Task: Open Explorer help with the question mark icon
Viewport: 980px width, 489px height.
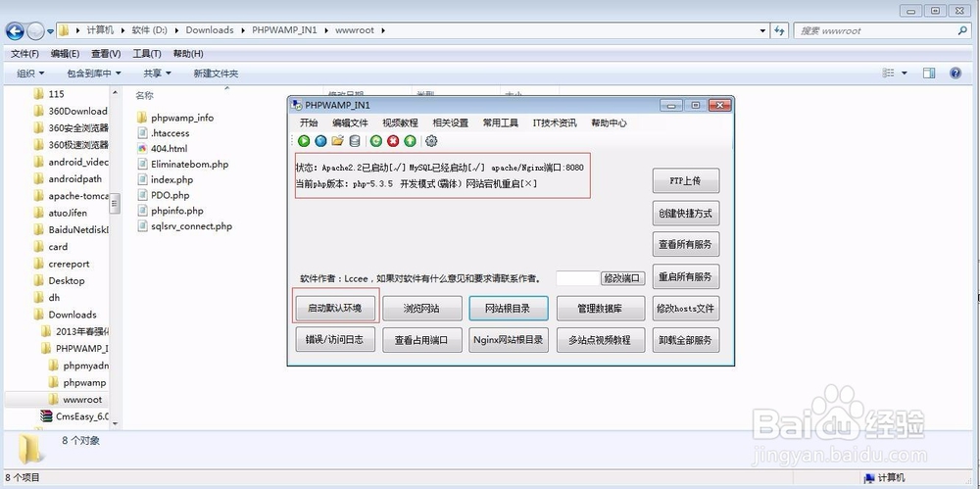Action: click(x=955, y=73)
